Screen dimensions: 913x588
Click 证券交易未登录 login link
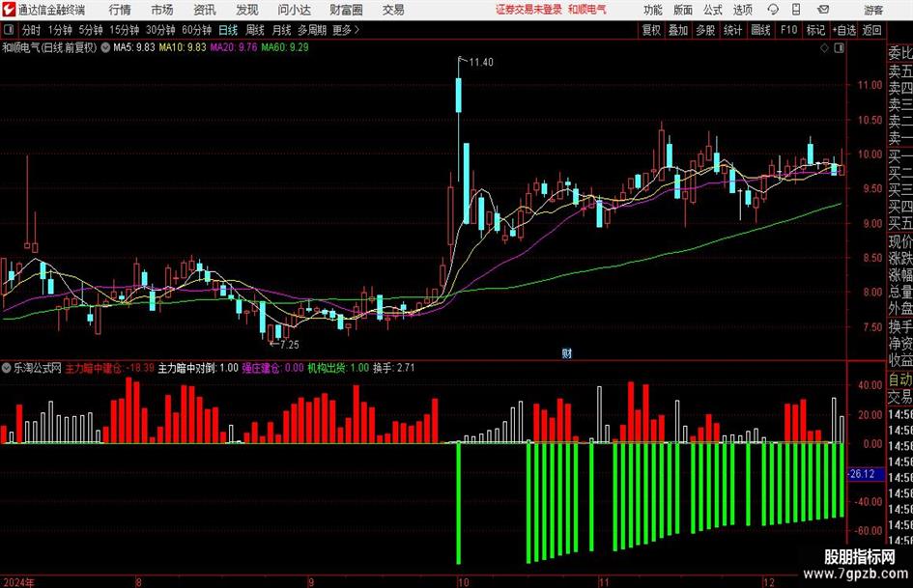click(528, 10)
